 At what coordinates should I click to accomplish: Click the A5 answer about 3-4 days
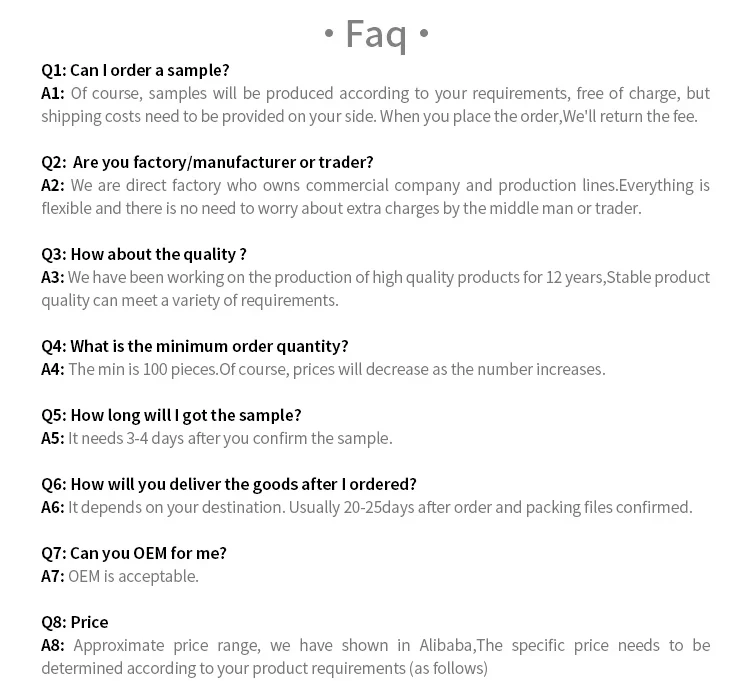pos(230,438)
